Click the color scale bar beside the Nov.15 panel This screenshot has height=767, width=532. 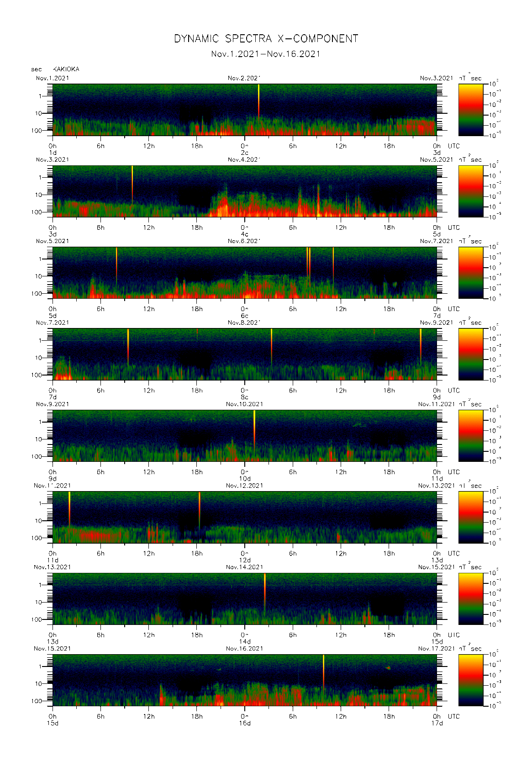pyautogui.click(x=471, y=680)
